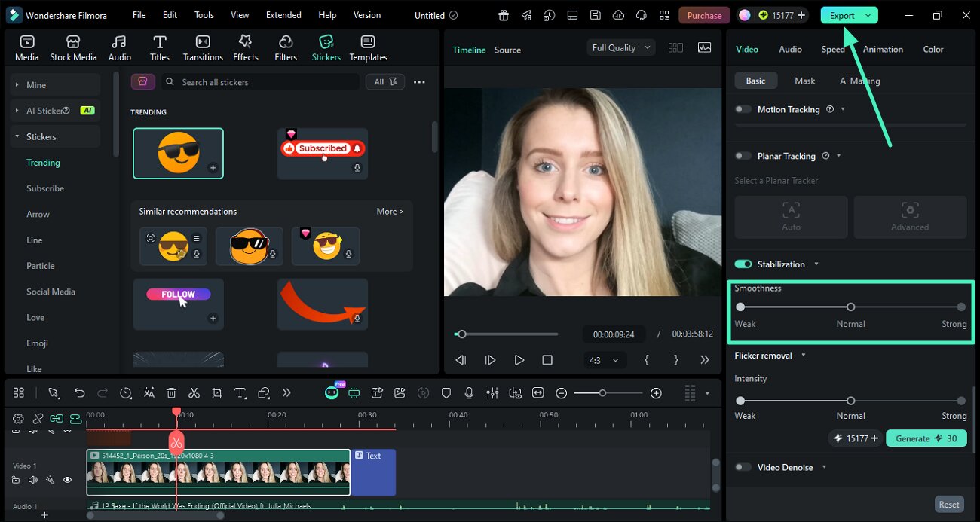Click the Generate button
The width and height of the screenshot is (980, 522).
926,438
